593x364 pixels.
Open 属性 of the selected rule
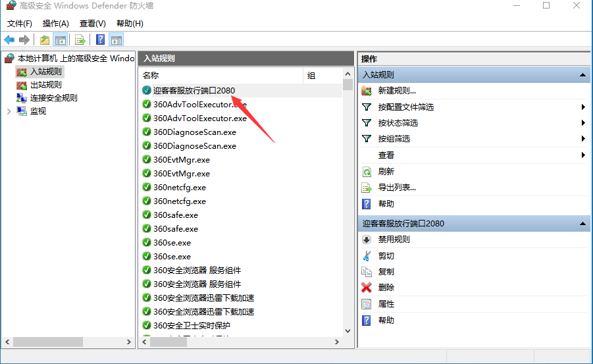coord(386,304)
